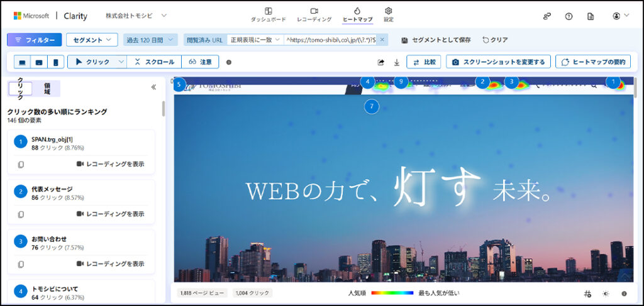Go to the ヒートマップ tab

[357, 15]
